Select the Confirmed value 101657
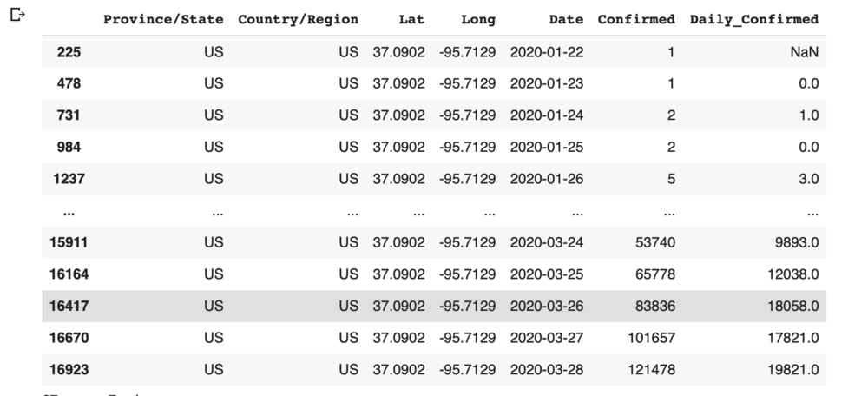 (650, 338)
